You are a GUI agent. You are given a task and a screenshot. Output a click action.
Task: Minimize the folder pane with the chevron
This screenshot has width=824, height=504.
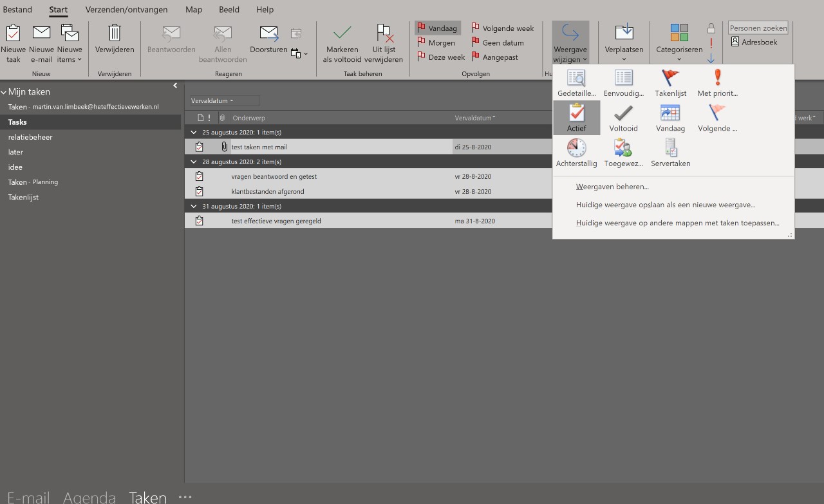point(175,86)
